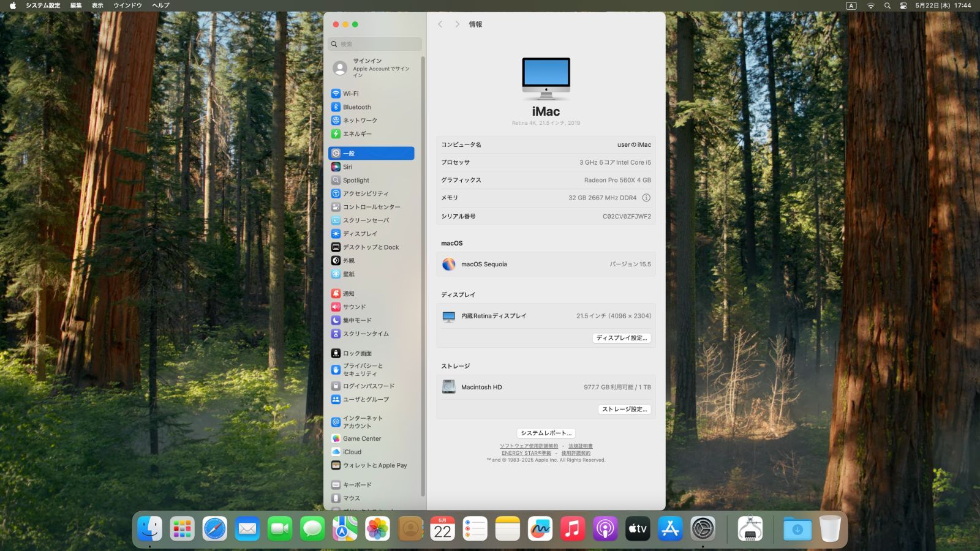Viewport: 980px width, 551px height.
Task: Open the ヘルプ menu
Action: 160,6
